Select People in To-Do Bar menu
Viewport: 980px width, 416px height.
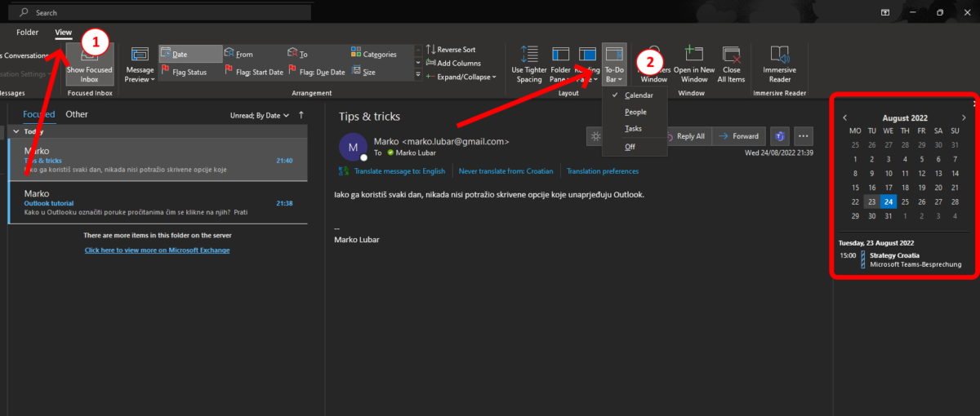(x=635, y=112)
